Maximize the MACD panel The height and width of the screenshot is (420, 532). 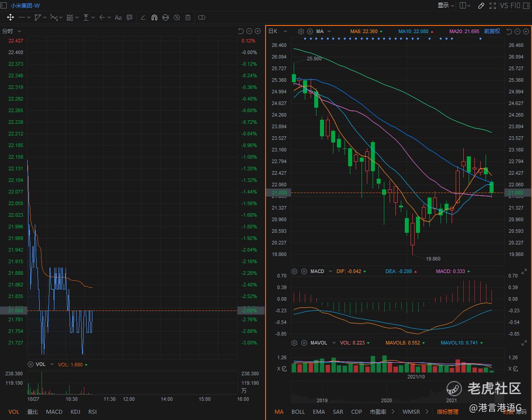pos(524,271)
